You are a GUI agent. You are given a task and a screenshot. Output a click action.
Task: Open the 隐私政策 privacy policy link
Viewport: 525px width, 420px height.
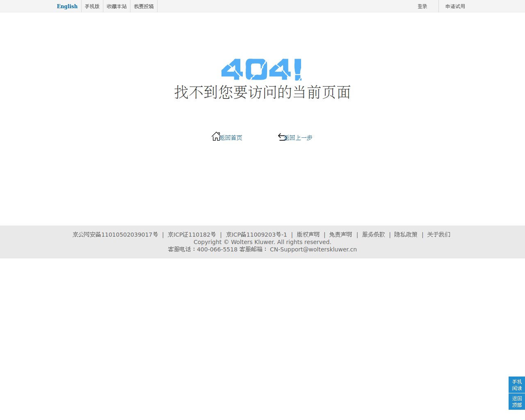406,235
